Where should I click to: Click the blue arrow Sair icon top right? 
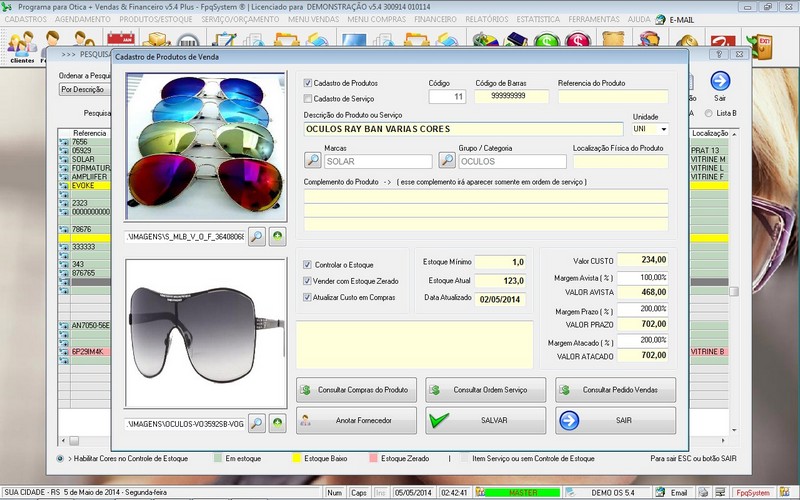click(720, 82)
